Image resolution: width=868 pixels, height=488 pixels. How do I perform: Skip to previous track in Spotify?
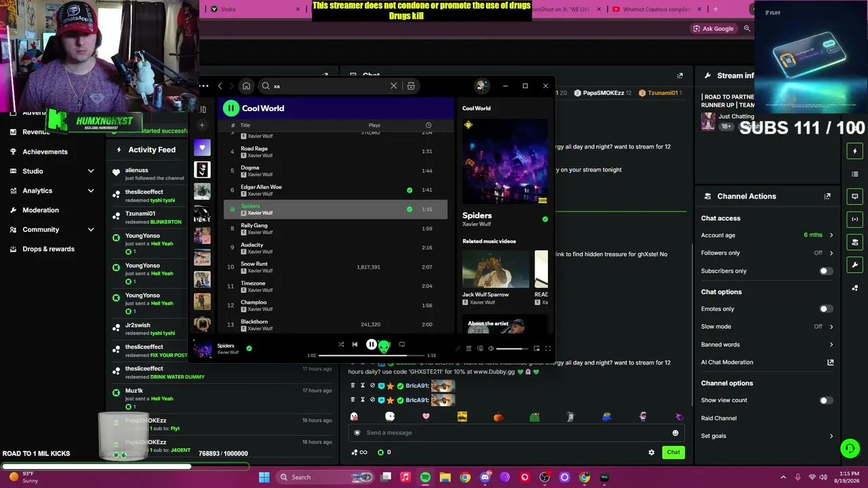click(x=355, y=344)
